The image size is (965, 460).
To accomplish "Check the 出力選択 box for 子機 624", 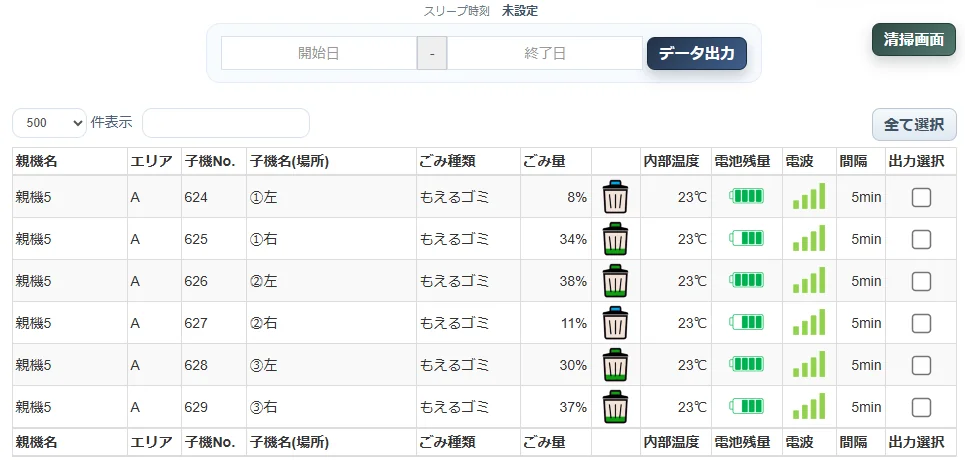I will 921,198.
